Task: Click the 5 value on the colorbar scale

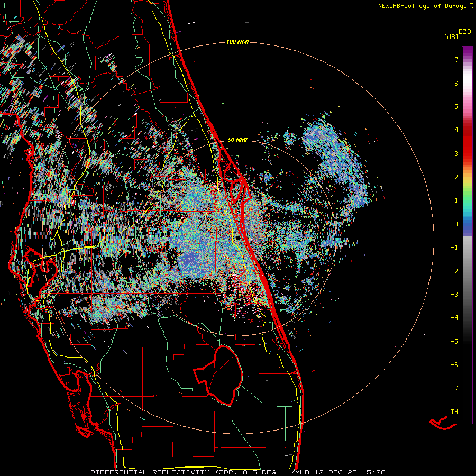Action: pos(456,106)
